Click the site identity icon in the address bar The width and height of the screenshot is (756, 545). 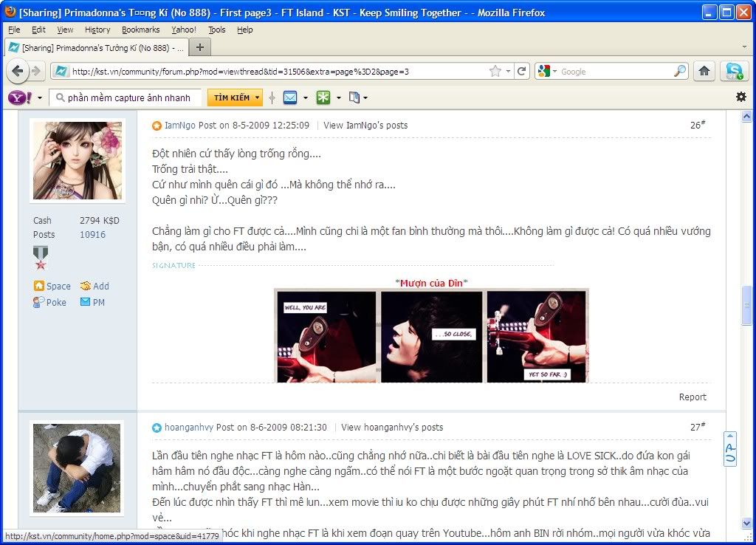(61, 72)
